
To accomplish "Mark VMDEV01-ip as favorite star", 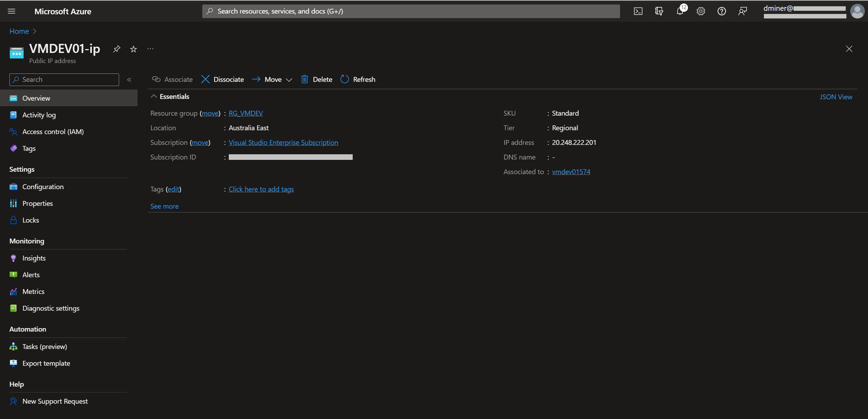I will point(133,49).
